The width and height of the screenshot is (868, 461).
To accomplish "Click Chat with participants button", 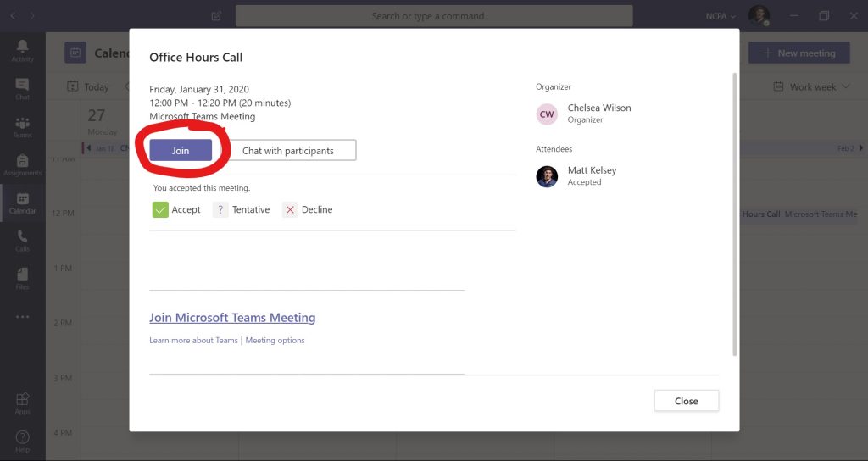I will point(288,151).
